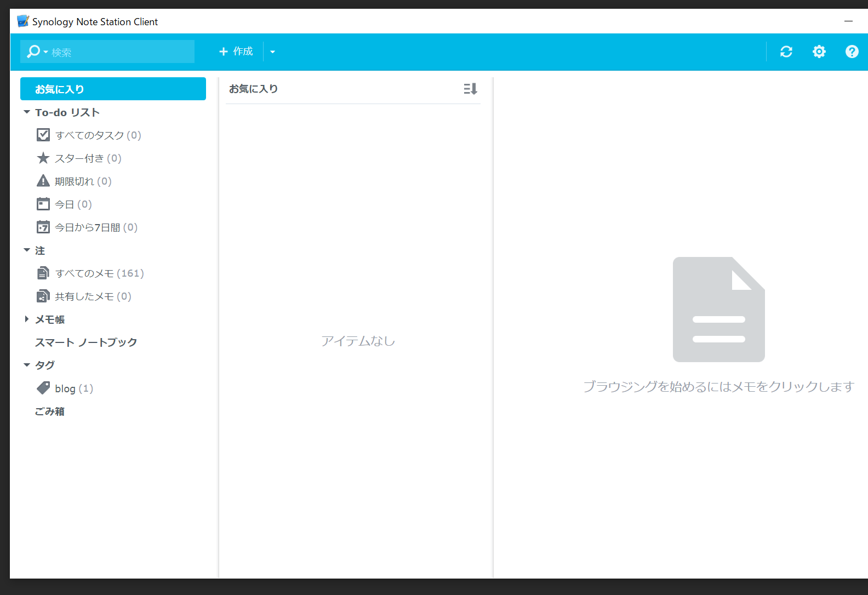Image resolution: width=868 pixels, height=595 pixels.
Task: Select the blog (1) tag
Action: pyautogui.click(x=74, y=388)
